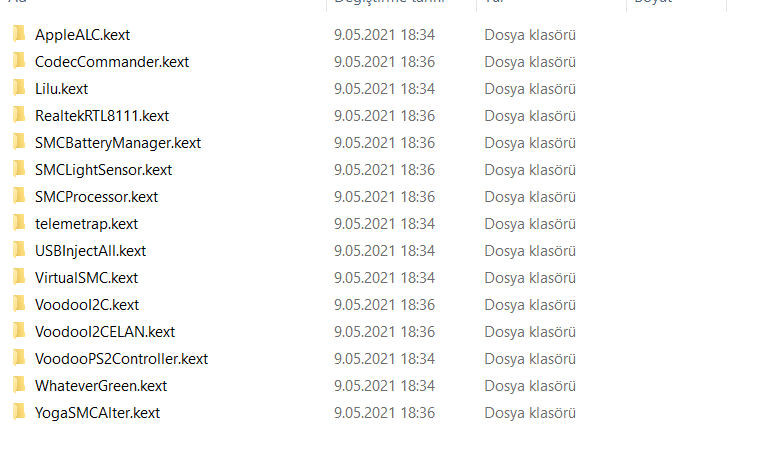Screen dimensions: 768x473
Task: Click the date of WhateverGreen.kext
Action: click(384, 386)
